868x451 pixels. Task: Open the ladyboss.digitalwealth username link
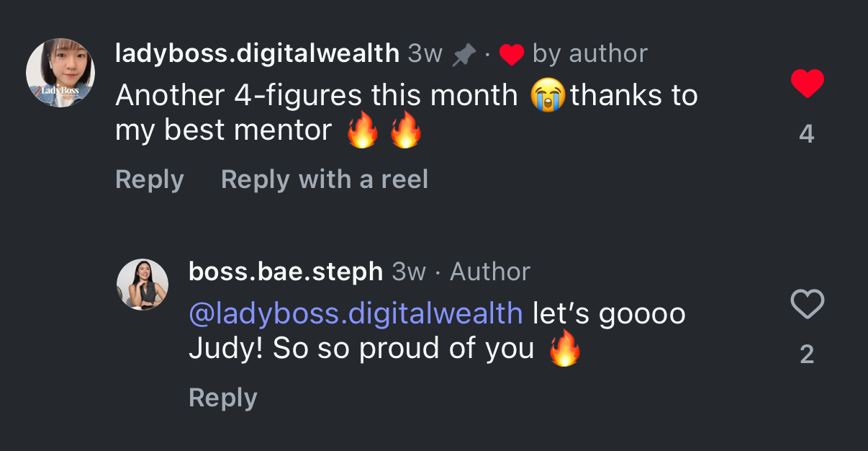coord(257,53)
